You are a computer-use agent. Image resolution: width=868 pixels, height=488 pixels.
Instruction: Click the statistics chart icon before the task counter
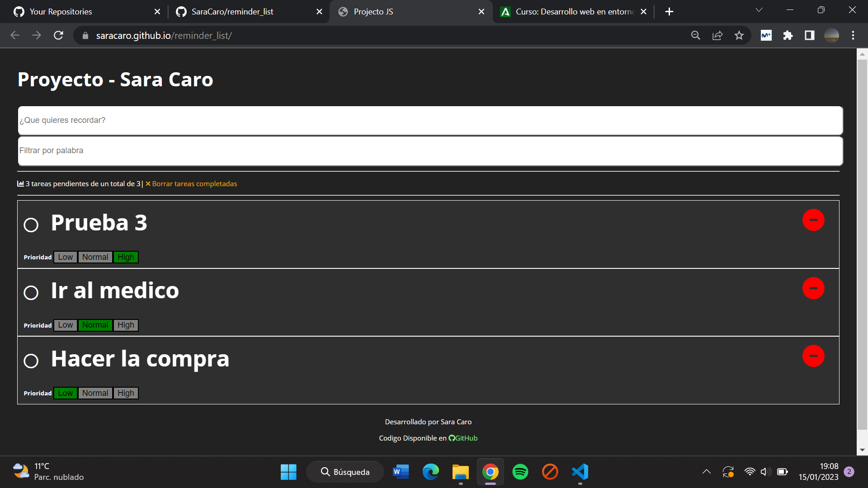point(20,183)
